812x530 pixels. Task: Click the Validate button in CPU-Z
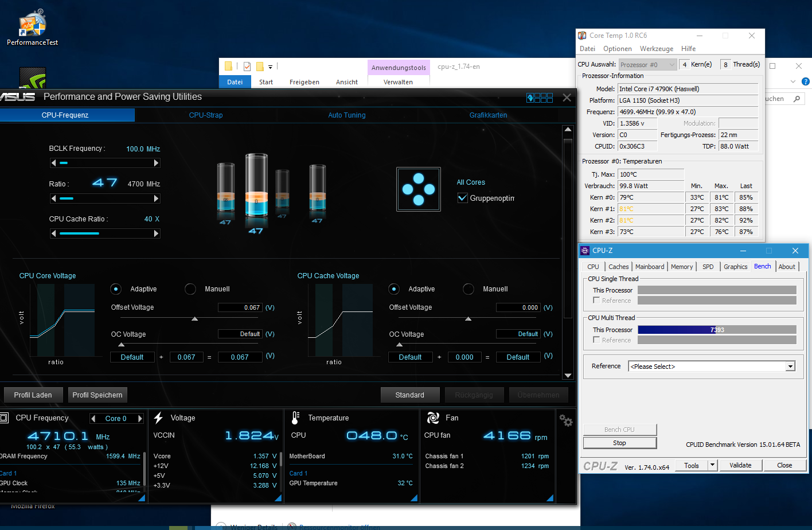tap(740, 465)
